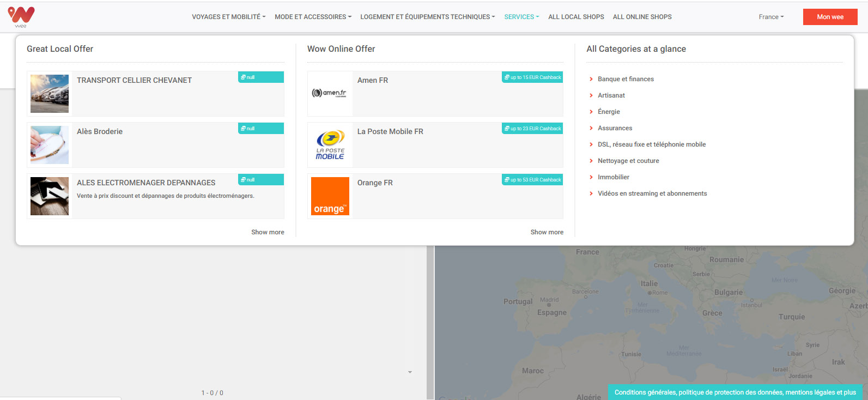
Task: Click Vente à prix discount description text
Action: [x=166, y=196]
